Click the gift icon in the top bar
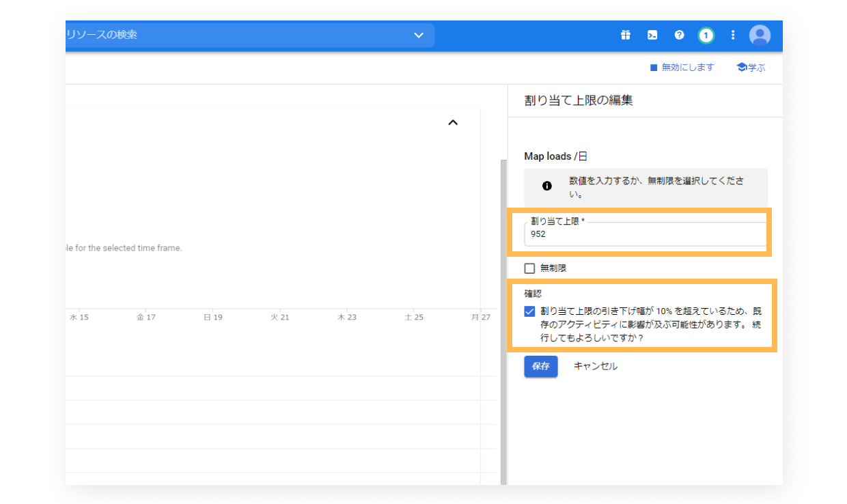This screenshot has height=504, width=847. tap(625, 36)
